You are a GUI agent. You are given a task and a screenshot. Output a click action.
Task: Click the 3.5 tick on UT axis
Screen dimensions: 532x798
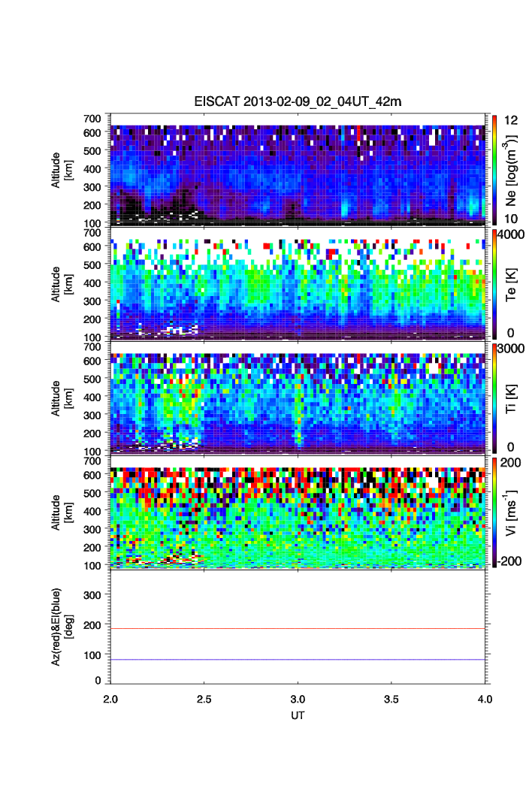point(391,700)
